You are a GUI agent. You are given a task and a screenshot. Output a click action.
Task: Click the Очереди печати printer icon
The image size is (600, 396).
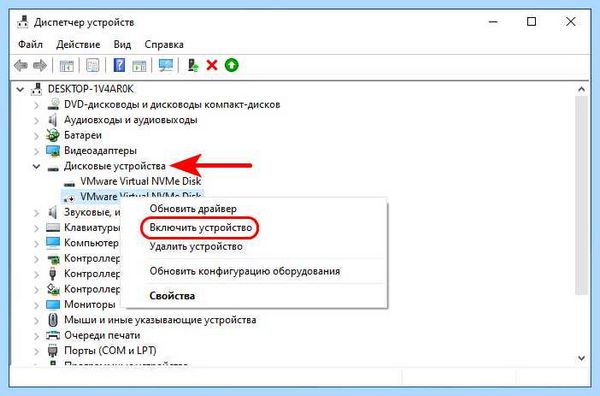(53, 335)
